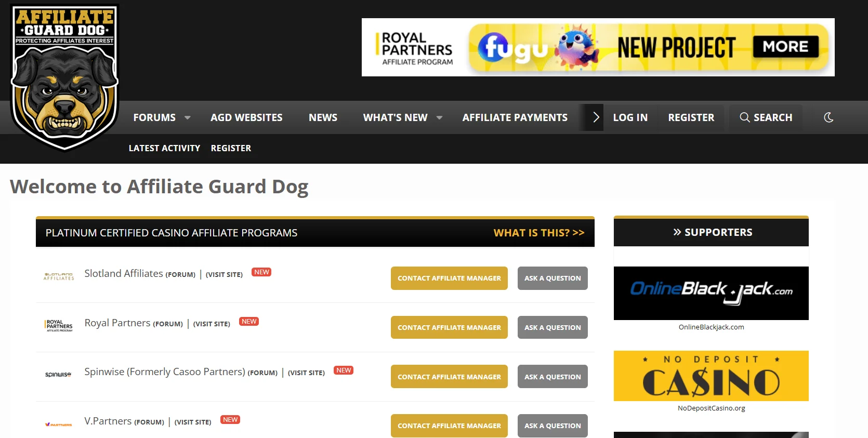
Task: Ask a question about Slotland Affiliates
Action: [553, 278]
